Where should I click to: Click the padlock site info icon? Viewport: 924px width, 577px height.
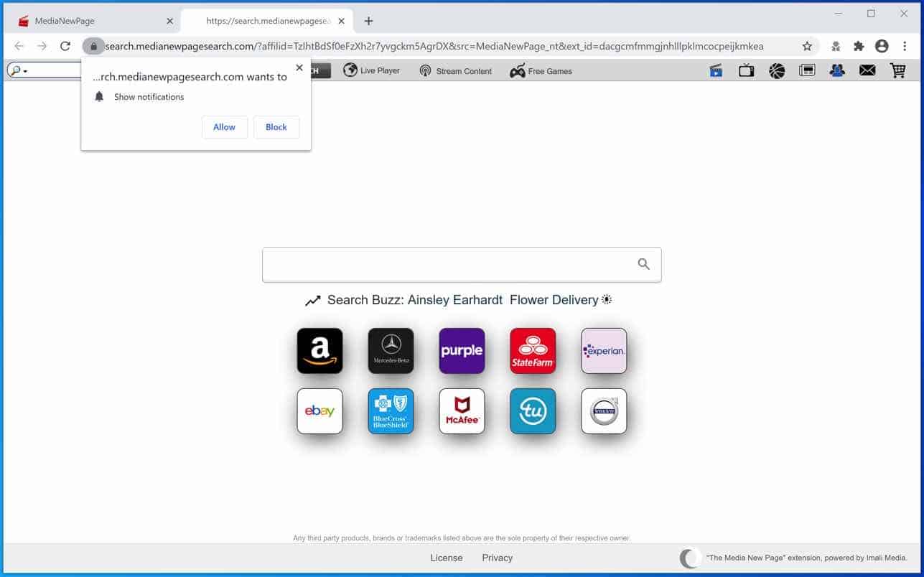(93, 46)
